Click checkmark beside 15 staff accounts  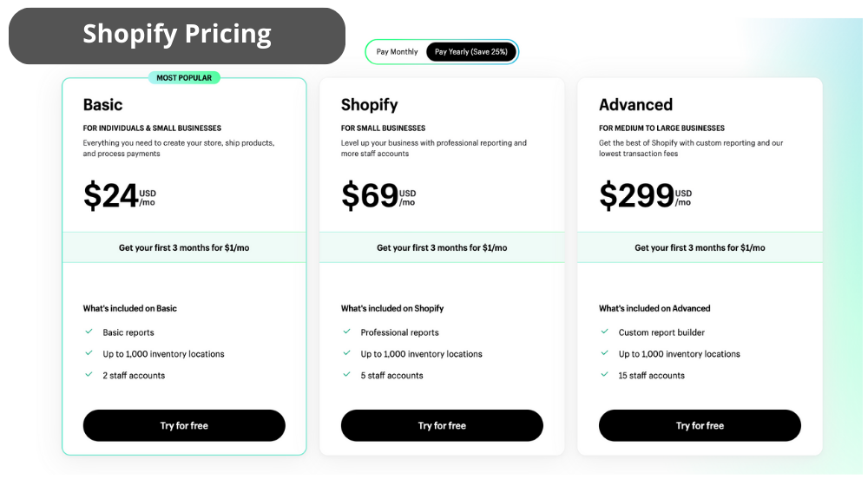pos(604,375)
